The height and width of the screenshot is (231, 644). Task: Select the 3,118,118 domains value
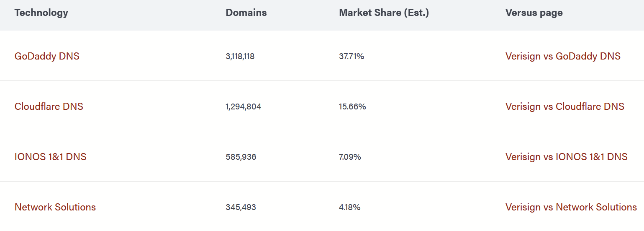pos(240,56)
